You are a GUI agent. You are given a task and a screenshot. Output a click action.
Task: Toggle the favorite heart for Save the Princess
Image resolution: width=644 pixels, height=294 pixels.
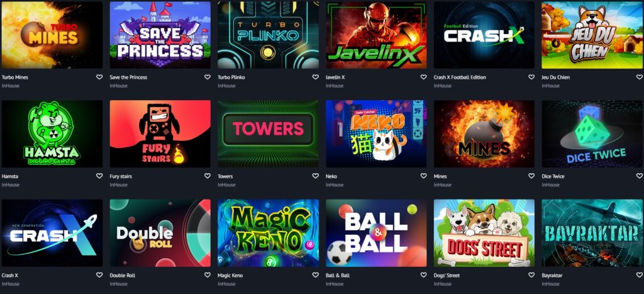point(207,77)
